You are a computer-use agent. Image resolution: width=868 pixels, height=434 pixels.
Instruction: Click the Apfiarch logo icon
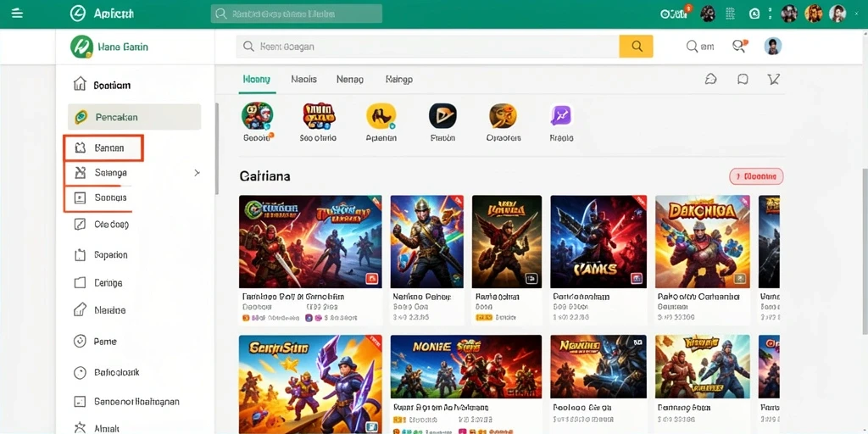pos(78,14)
